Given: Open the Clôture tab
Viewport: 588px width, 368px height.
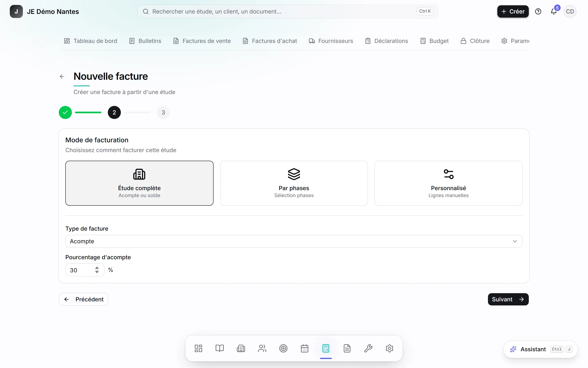Looking at the screenshot, I should pos(475,41).
